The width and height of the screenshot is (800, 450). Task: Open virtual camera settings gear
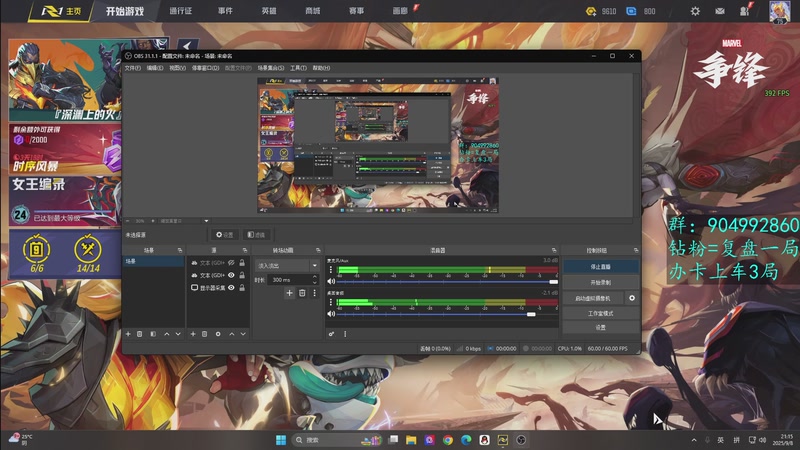[632, 298]
